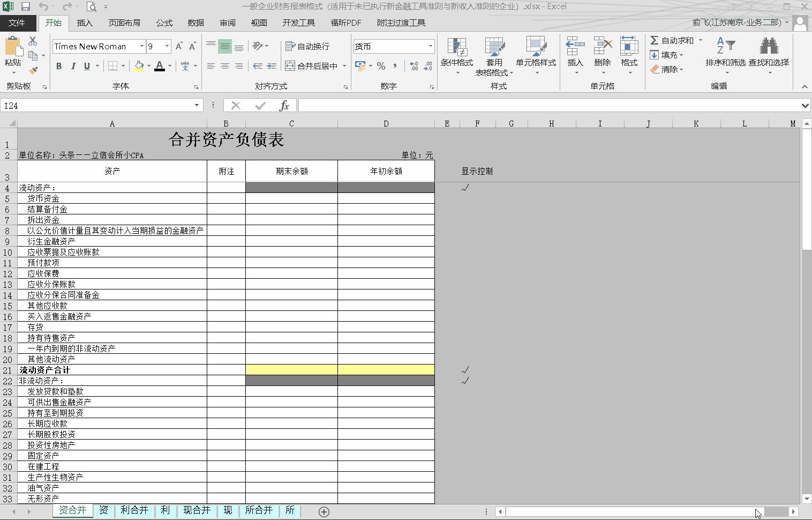Screen dimensions: 812x520
Task: Select the 现合并 sheet tab
Action: 197,510
